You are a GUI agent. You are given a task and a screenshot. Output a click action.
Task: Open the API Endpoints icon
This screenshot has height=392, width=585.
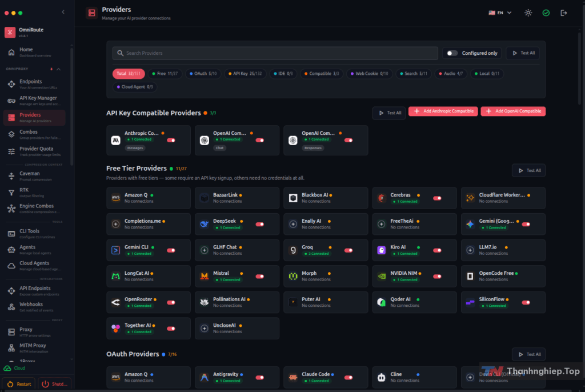point(11,291)
